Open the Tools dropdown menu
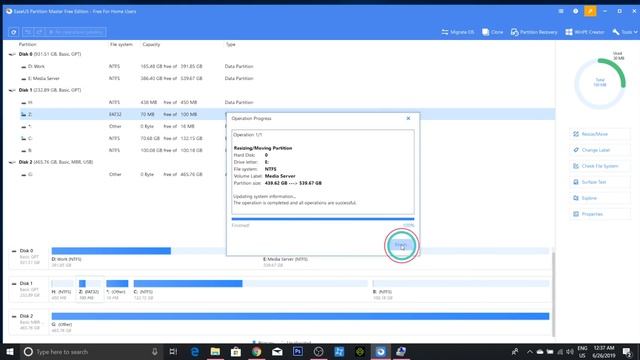This screenshot has width=640, height=360. (x=624, y=32)
